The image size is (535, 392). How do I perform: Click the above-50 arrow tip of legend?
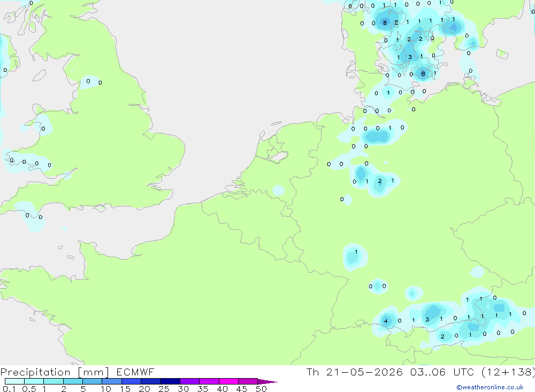click(267, 381)
